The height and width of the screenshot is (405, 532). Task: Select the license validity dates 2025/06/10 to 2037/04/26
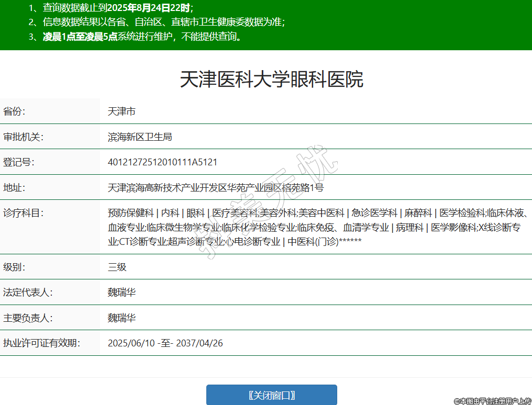point(165,343)
